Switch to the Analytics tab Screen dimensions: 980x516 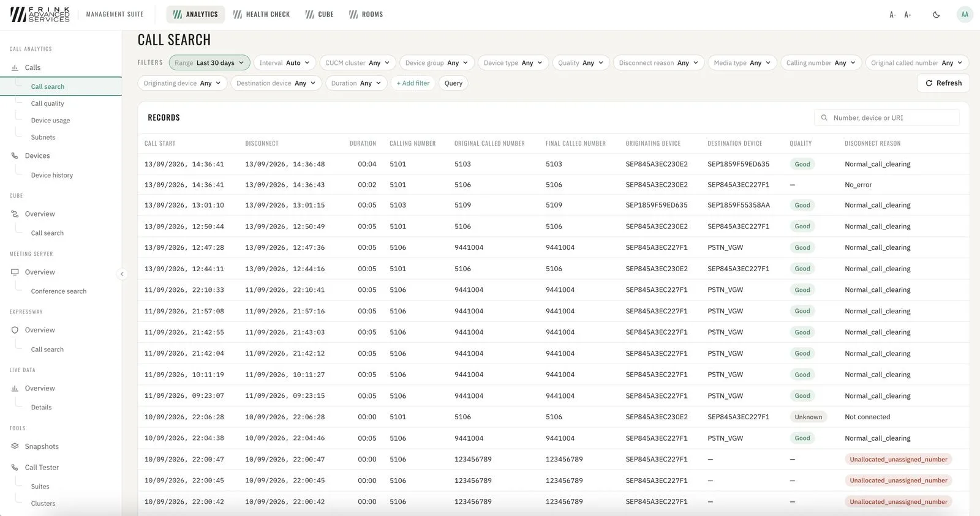(x=195, y=14)
